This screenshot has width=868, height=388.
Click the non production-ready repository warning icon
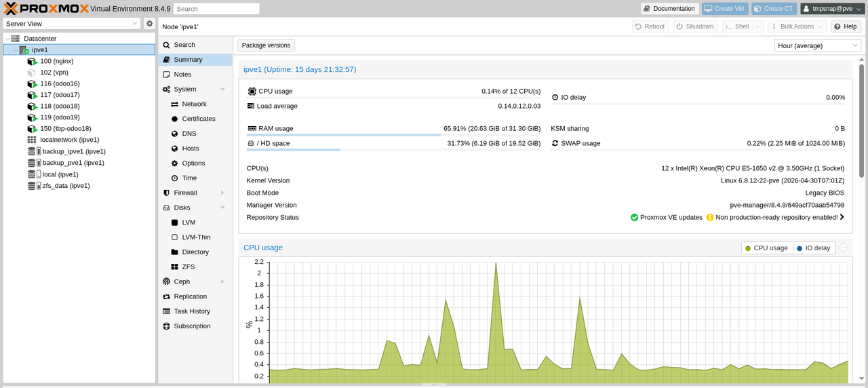coord(710,218)
